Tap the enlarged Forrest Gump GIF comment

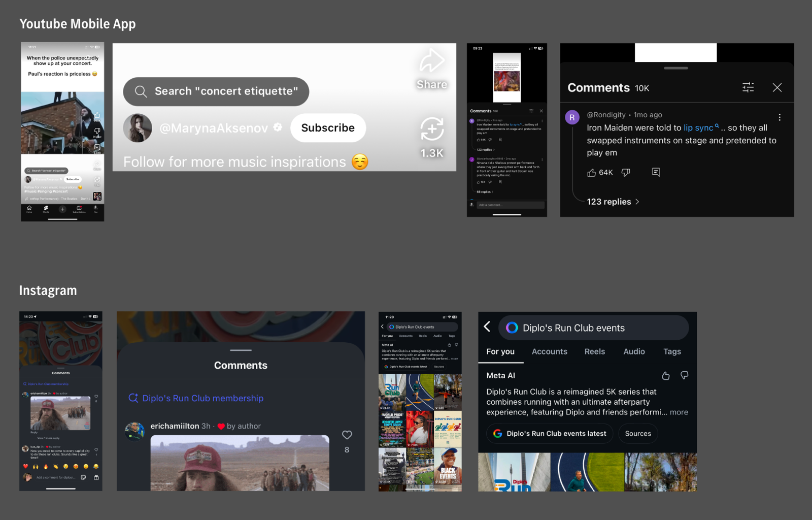tap(240, 463)
